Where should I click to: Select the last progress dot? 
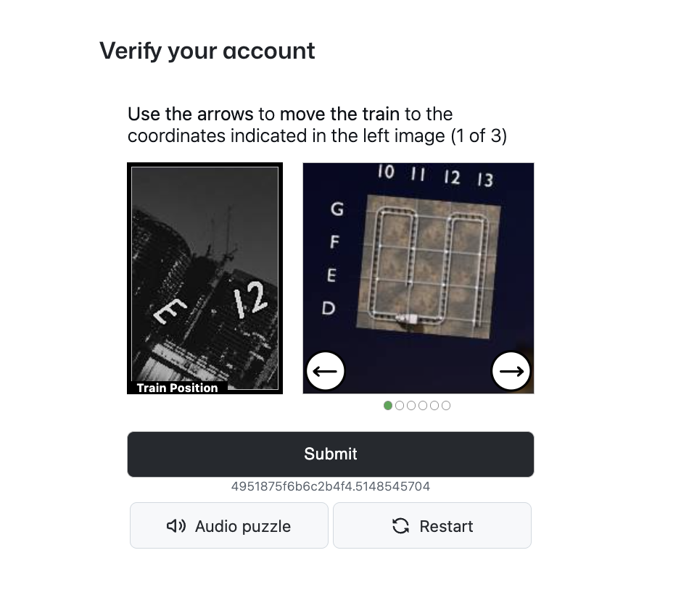pos(446,405)
